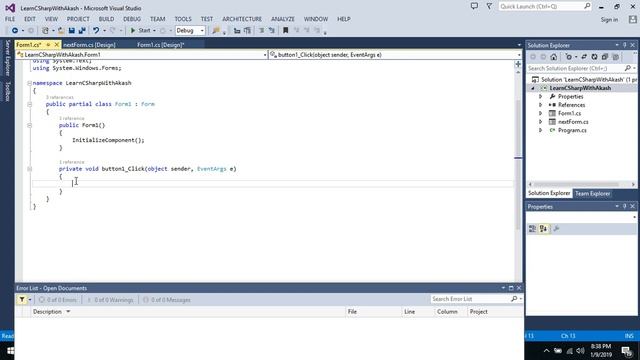Toggle the 0 of 0 Errors filter
Screen dimensions: 640x360
[58, 300]
